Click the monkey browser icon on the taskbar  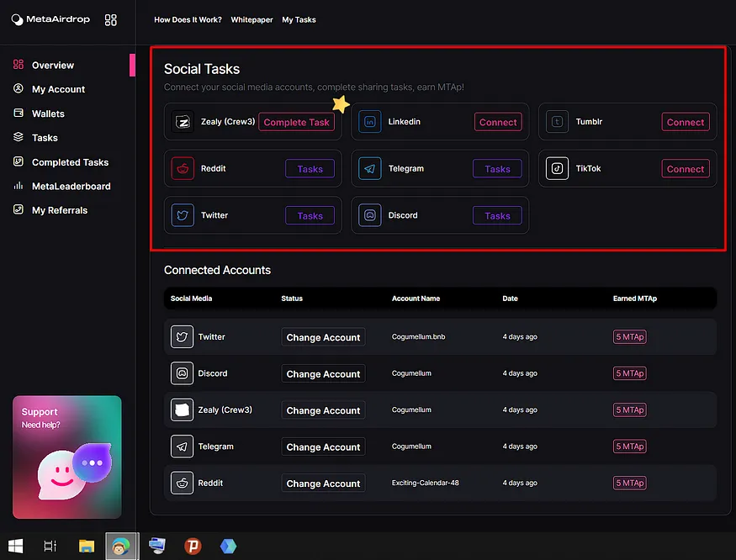(122, 546)
